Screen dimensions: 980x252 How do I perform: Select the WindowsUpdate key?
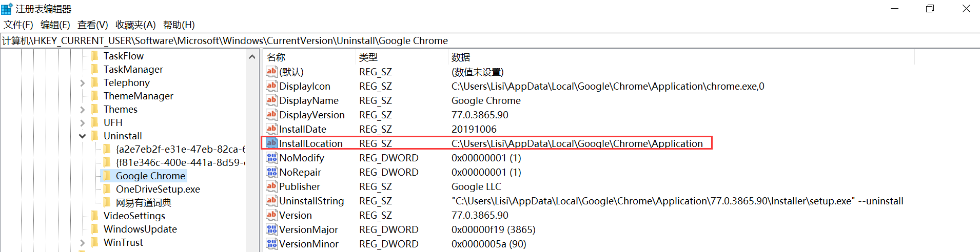pyautogui.click(x=140, y=229)
